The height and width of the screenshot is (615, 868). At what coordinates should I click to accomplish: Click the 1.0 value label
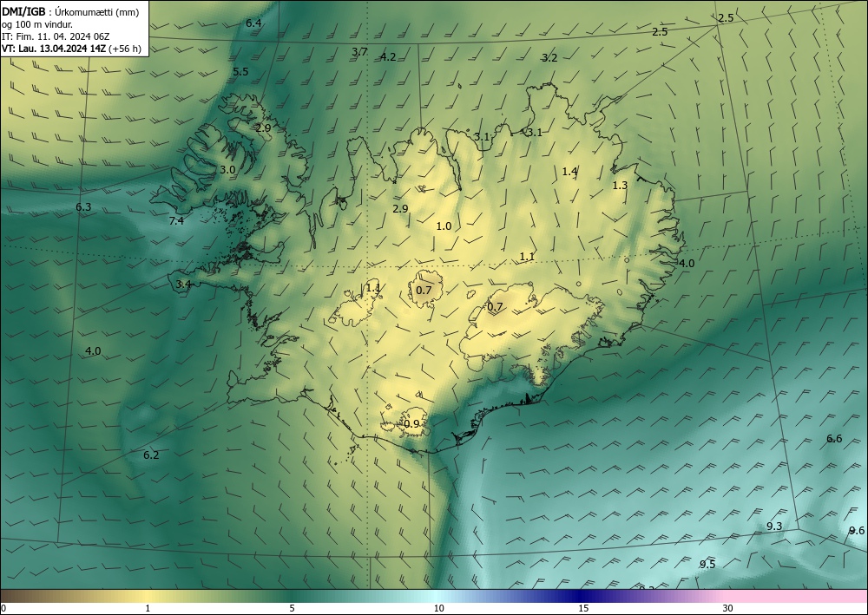[444, 226]
